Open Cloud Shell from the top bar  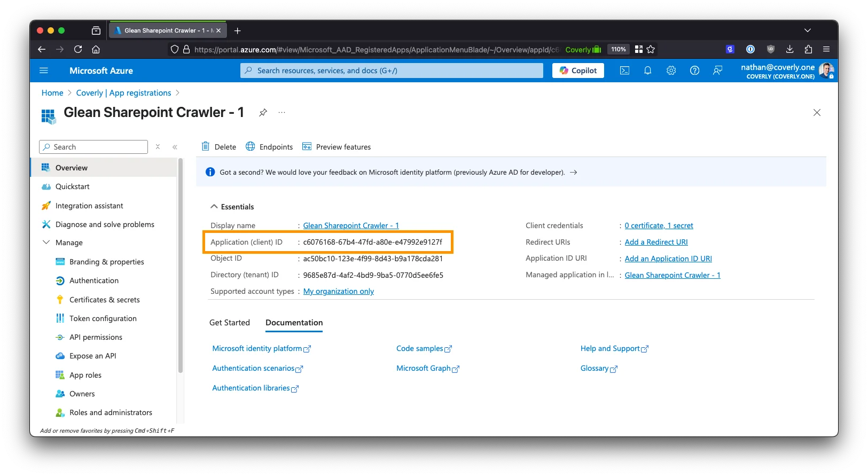coord(624,71)
